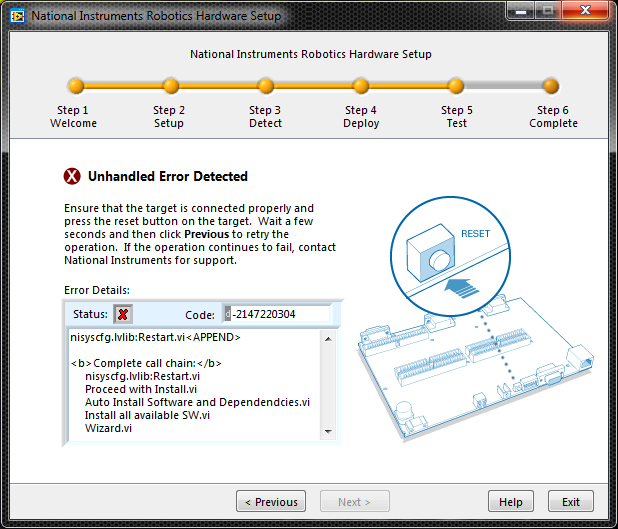Click the 'Step 6 Complete' label

click(553, 117)
